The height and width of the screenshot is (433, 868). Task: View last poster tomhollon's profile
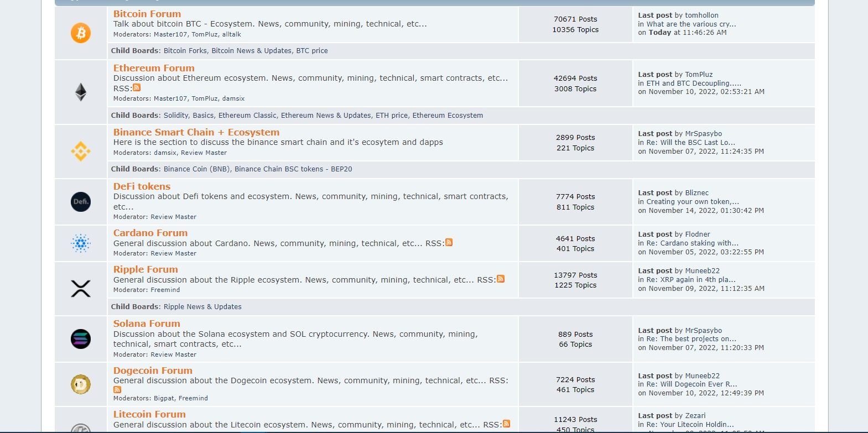point(701,15)
